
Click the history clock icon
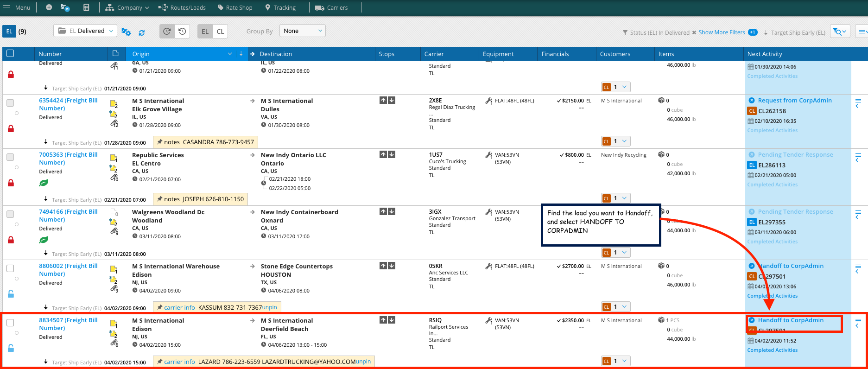point(182,31)
